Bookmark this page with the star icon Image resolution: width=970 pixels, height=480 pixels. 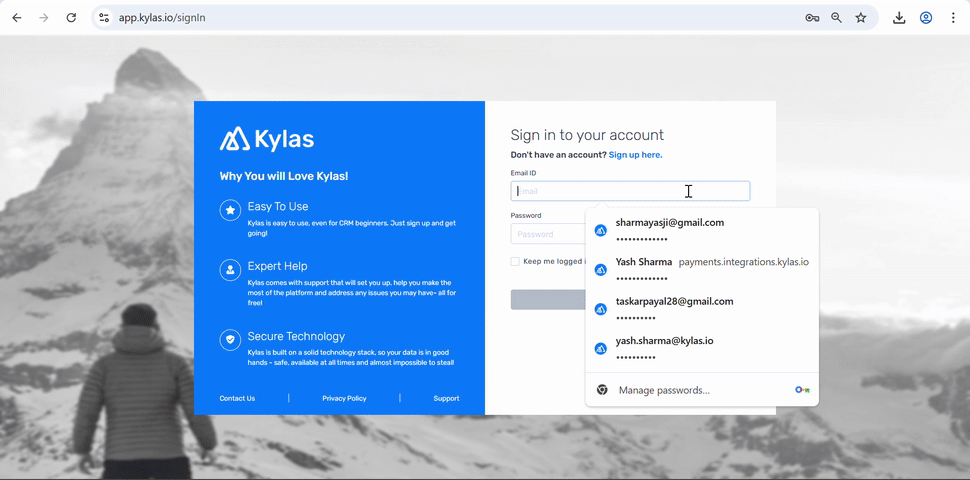point(861,18)
